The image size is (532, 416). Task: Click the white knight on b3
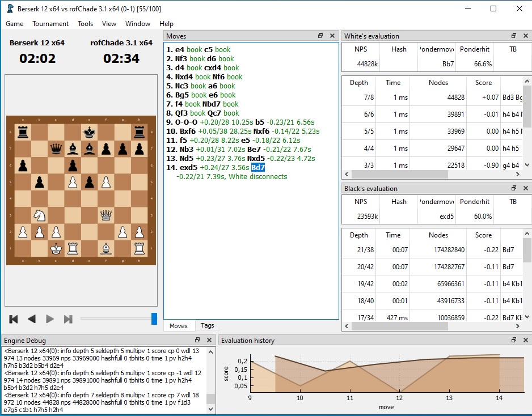(39, 215)
